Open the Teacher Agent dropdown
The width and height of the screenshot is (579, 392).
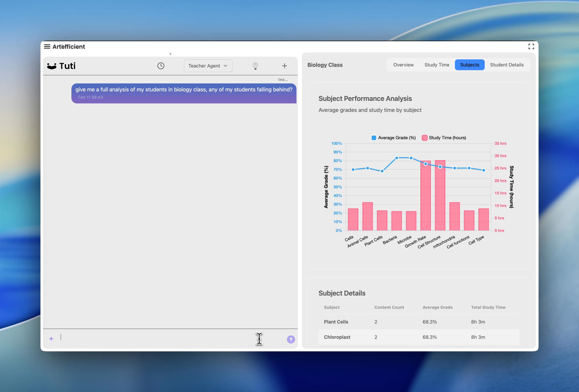point(208,66)
